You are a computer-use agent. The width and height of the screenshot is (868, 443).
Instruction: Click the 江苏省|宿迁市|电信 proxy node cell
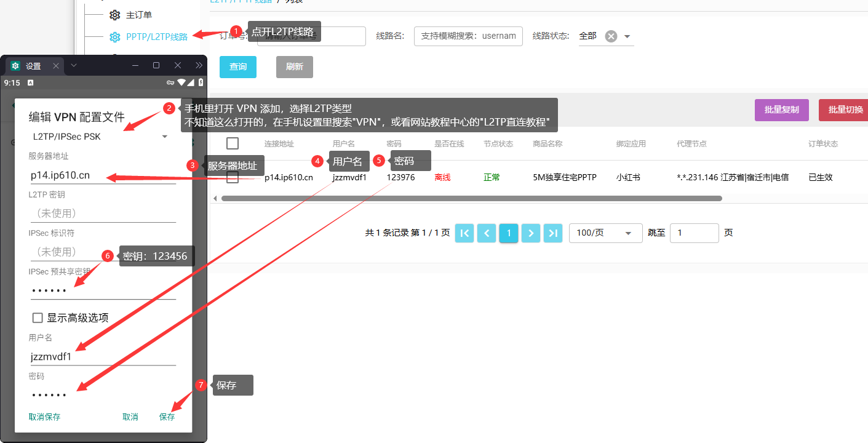(x=733, y=177)
